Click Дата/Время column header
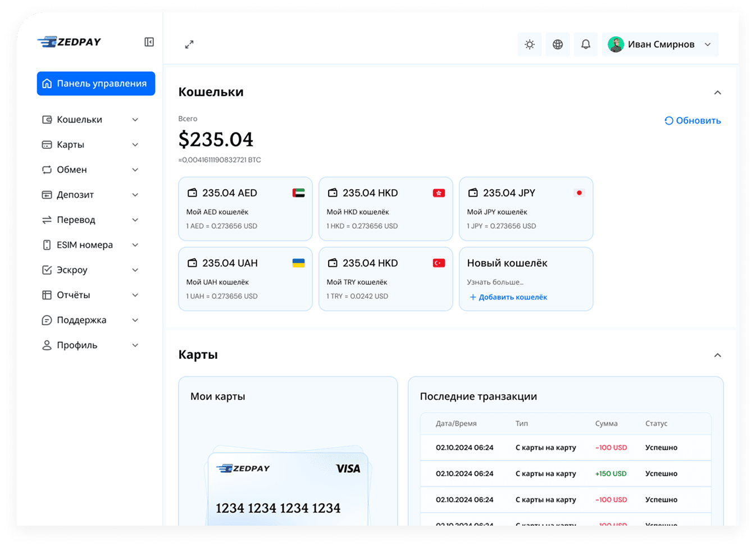The height and width of the screenshot is (547, 756). [x=456, y=423]
